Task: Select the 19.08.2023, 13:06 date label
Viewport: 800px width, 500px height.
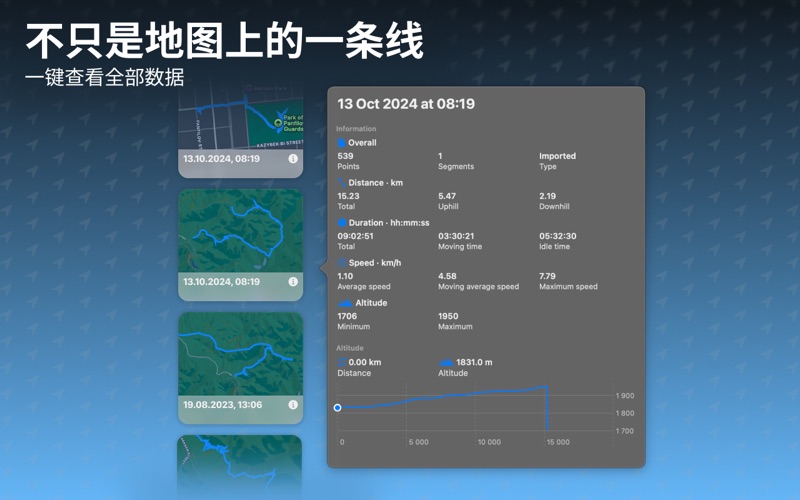Action: (x=222, y=405)
